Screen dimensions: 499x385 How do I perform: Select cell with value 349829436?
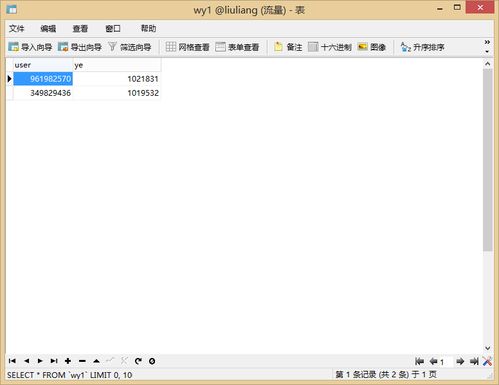(43, 93)
